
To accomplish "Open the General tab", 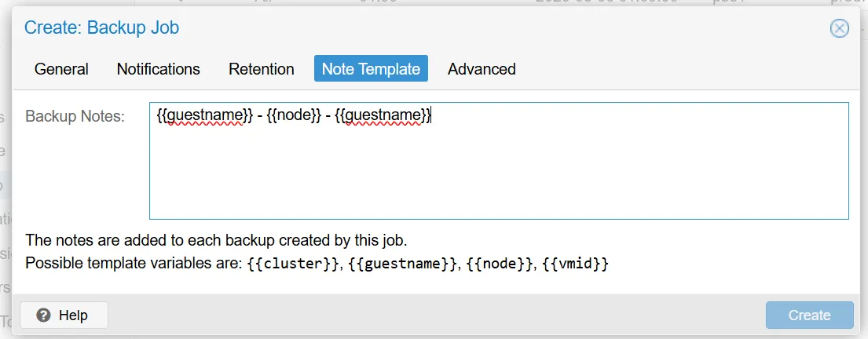I will (x=61, y=68).
